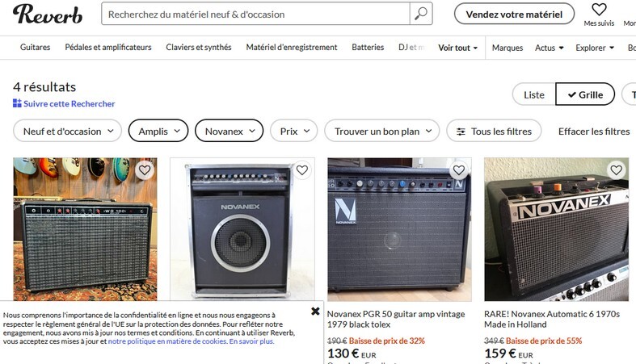Screen dimensions: 636x364
Task: Switch to Liste view
Action: point(534,94)
